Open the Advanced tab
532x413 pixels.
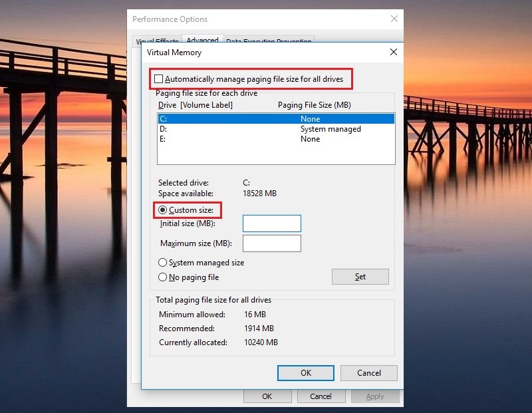pos(202,40)
